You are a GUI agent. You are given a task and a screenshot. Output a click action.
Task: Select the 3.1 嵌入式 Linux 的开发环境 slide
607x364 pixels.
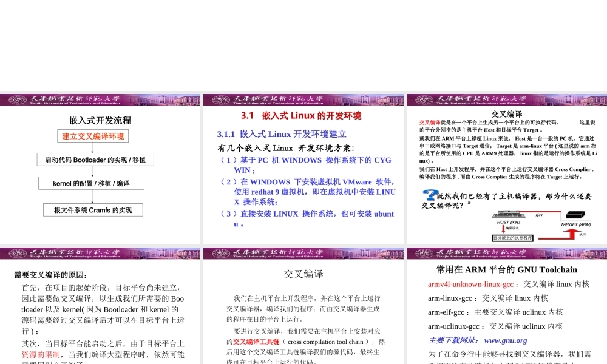point(303,167)
